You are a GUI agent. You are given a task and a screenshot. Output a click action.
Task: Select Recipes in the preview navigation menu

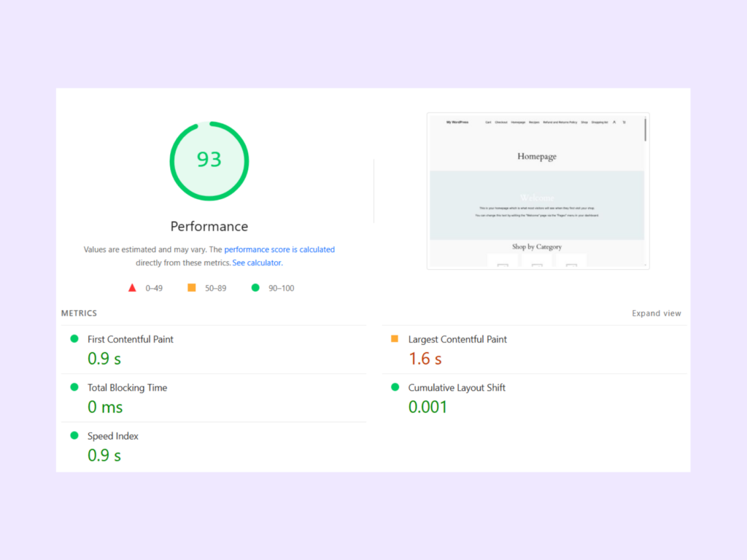[534, 122]
